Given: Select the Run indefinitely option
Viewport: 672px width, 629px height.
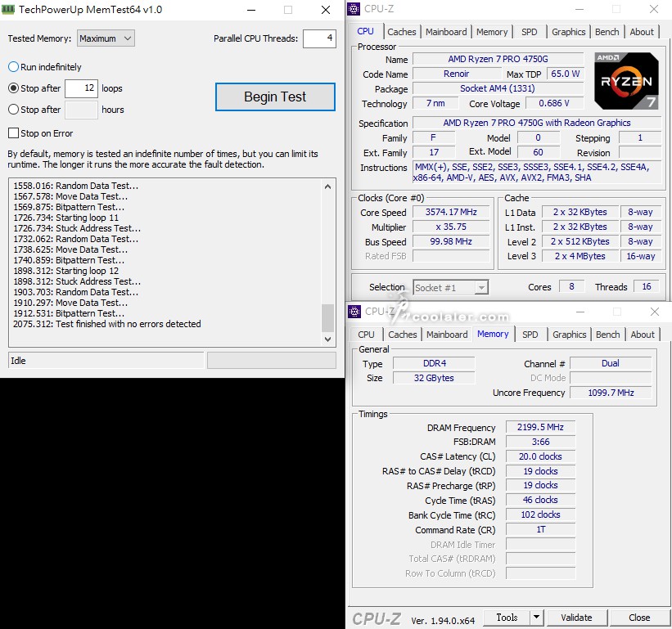Looking at the screenshot, I should pos(14,67).
